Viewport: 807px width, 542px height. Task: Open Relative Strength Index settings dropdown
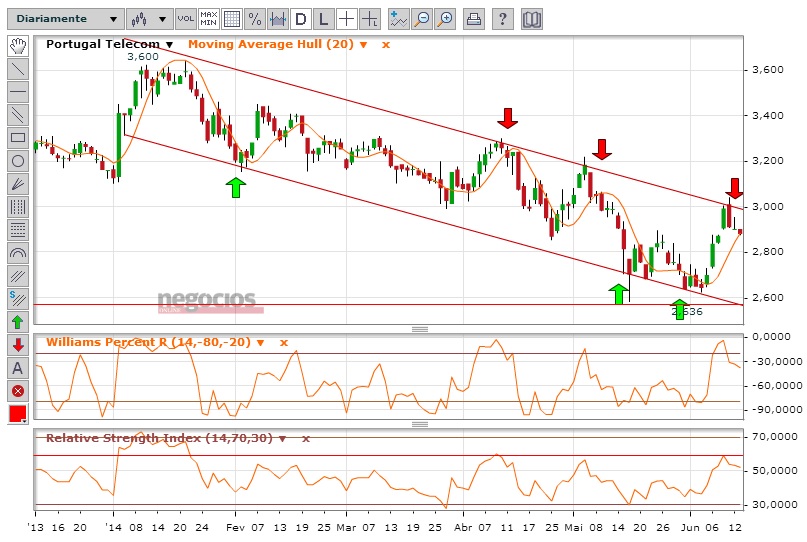tap(282, 439)
